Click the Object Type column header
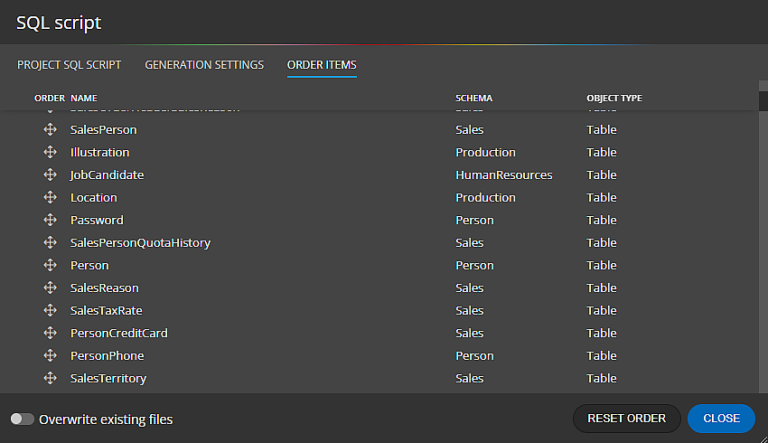Image resolution: width=768 pixels, height=443 pixels. click(614, 99)
